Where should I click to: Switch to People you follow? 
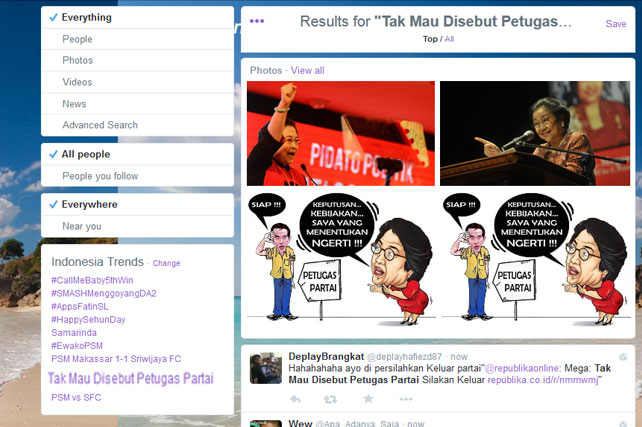click(100, 177)
